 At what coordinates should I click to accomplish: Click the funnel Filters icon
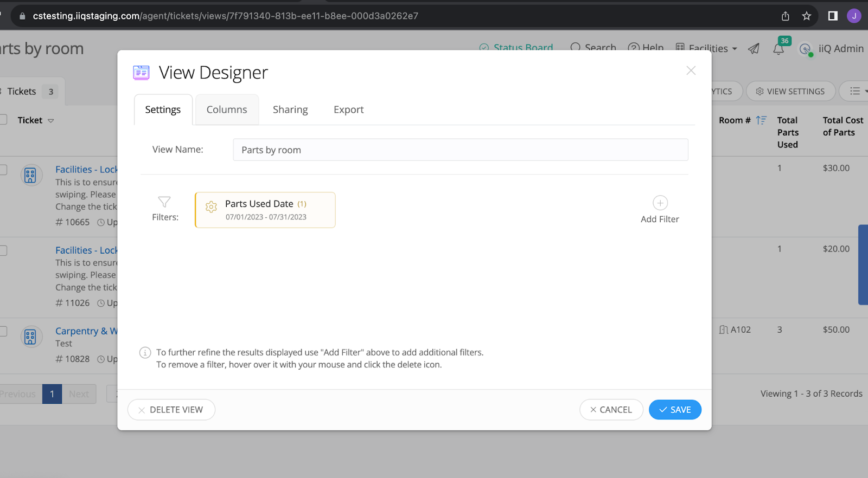164,202
